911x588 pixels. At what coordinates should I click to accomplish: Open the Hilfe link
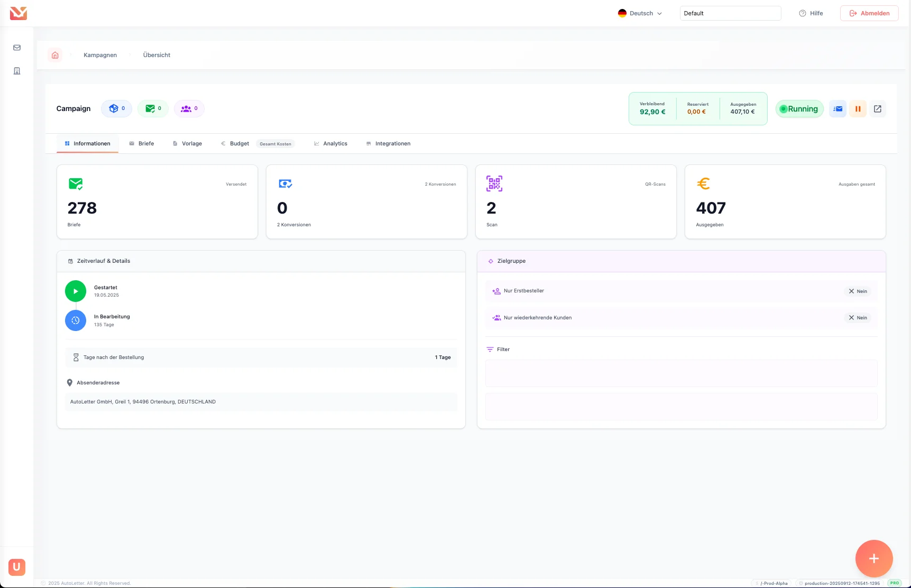(x=811, y=13)
